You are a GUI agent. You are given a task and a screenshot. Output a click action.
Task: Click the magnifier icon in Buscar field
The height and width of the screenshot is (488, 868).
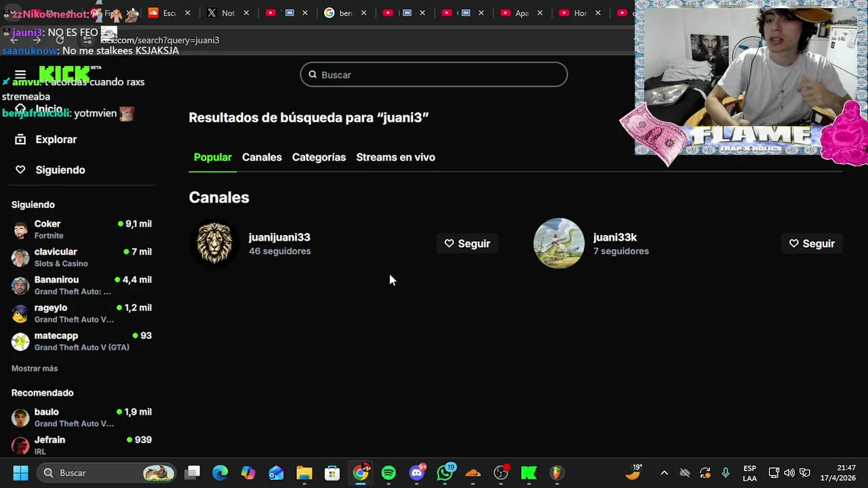(313, 75)
